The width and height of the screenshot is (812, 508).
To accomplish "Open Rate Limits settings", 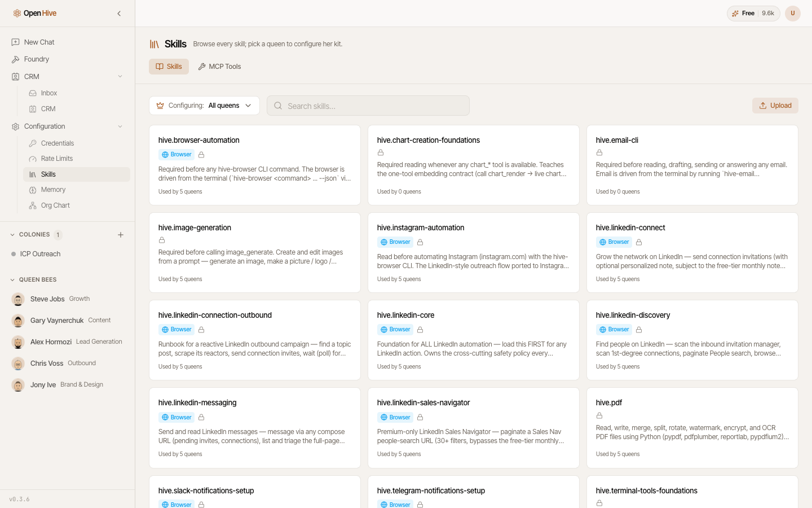I will 76,159.
